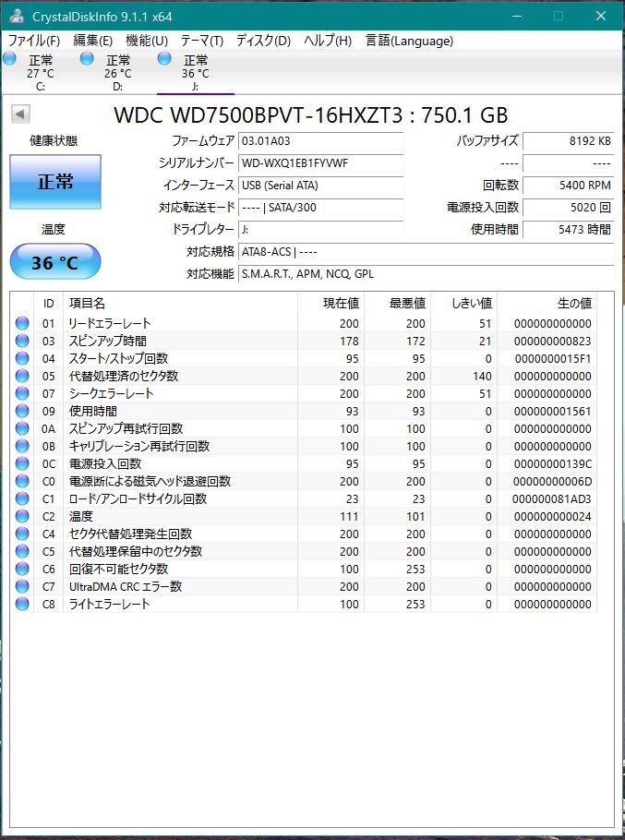Click the transfer mode field SATA/300
Viewport: 625px width, 840px height.
coord(320,208)
